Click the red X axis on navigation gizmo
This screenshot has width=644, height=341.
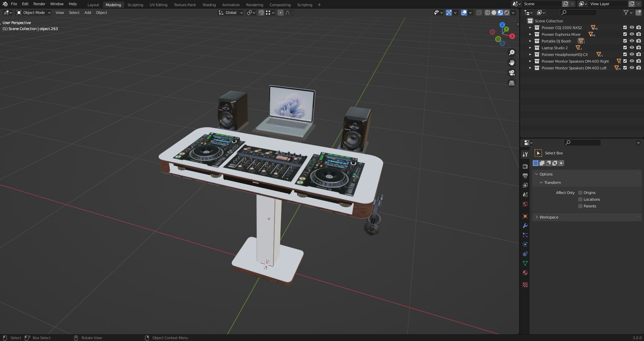pos(512,36)
